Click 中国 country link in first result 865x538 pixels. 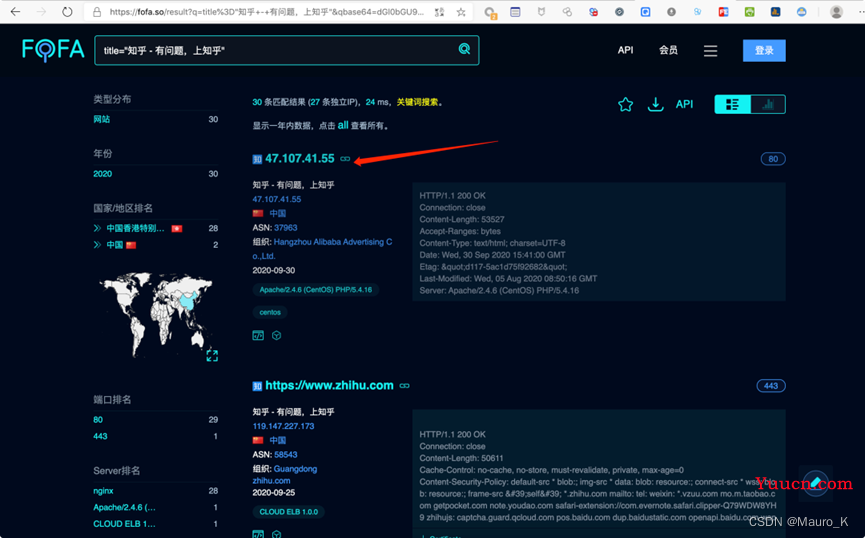pos(277,214)
